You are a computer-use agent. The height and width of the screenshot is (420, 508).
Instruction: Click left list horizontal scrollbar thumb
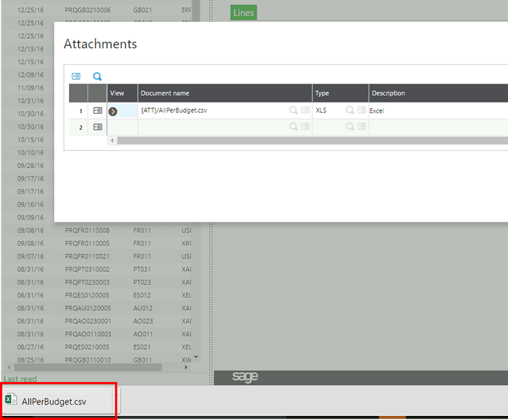88,367
